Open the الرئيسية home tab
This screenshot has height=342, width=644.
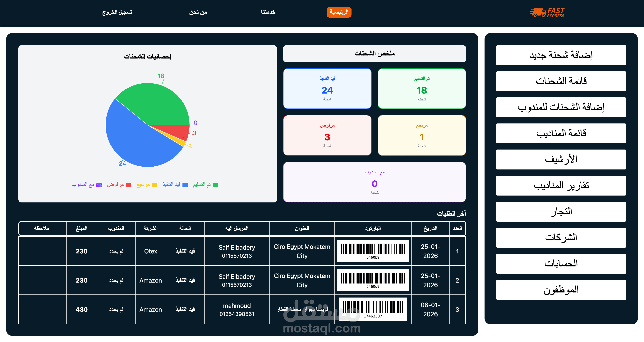[x=339, y=12]
